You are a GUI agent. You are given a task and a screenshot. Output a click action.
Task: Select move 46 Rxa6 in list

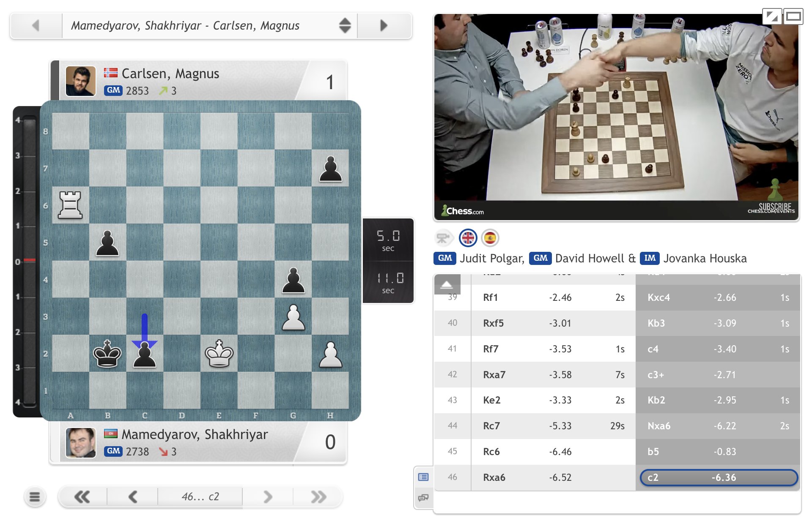tap(494, 477)
